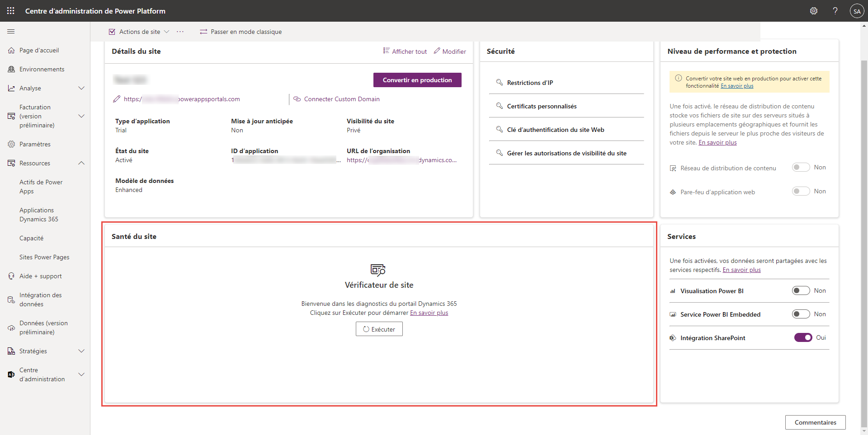This screenshot has height=435, width=868.
Task: Click Convertir en production button
Action: coord(417,80)
